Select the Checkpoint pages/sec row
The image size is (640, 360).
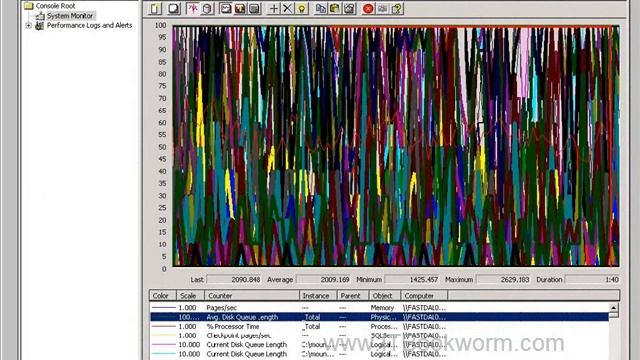click(379, 336)
